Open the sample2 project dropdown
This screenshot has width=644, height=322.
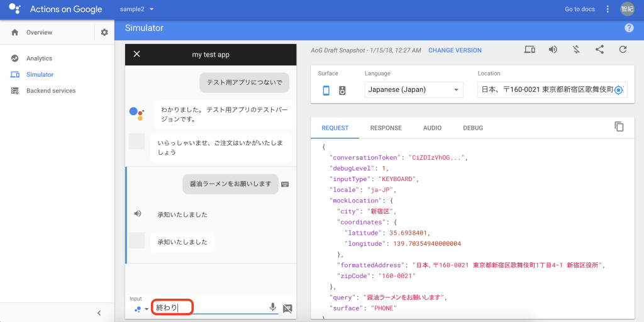pyautogui.click(x=136, y=9)
